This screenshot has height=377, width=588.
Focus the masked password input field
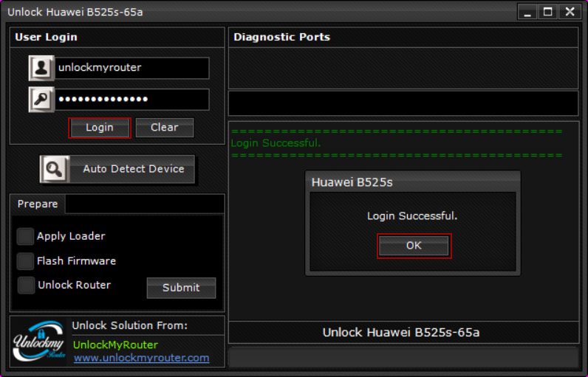coord(131,100)
